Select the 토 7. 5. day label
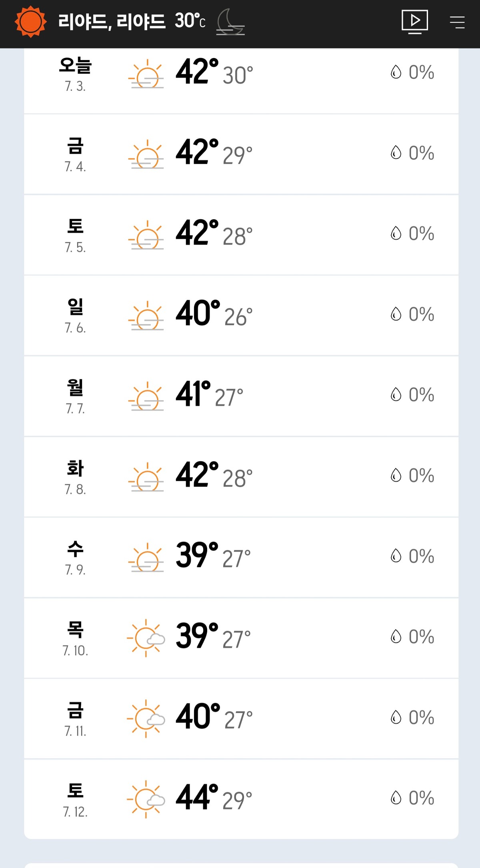The width and height of the screenshot is (480, 868). [75, 235]
